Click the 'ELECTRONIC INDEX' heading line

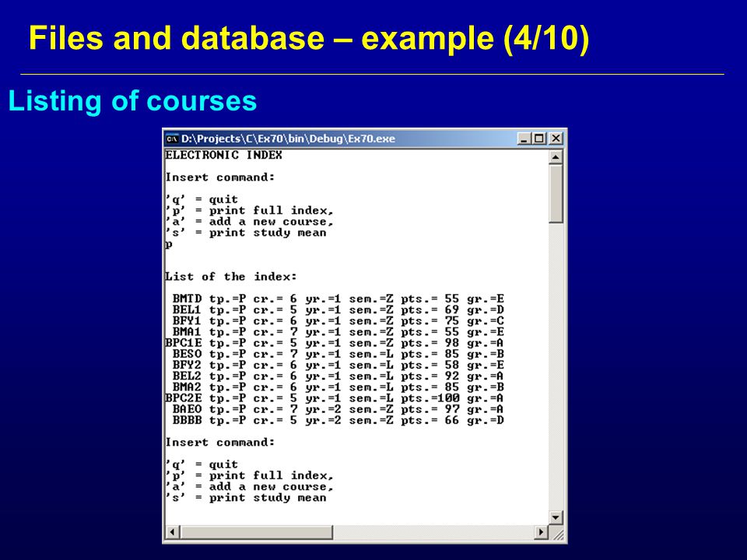223,155
